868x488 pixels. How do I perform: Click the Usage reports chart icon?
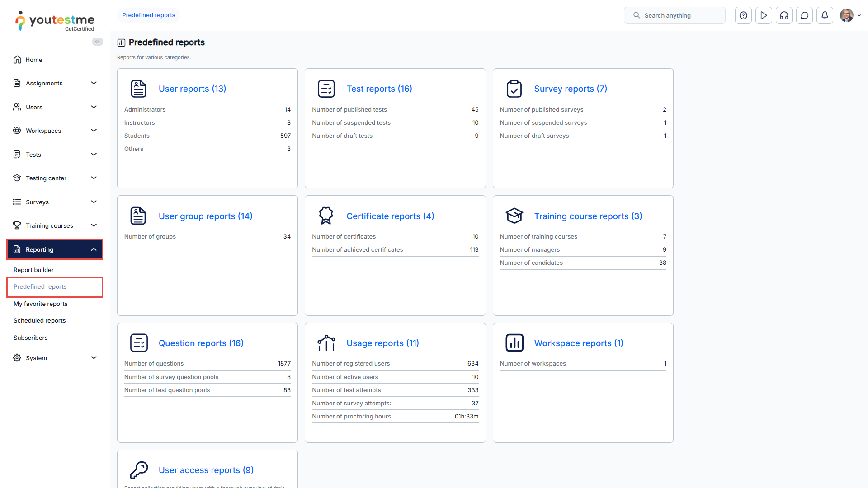326,343
